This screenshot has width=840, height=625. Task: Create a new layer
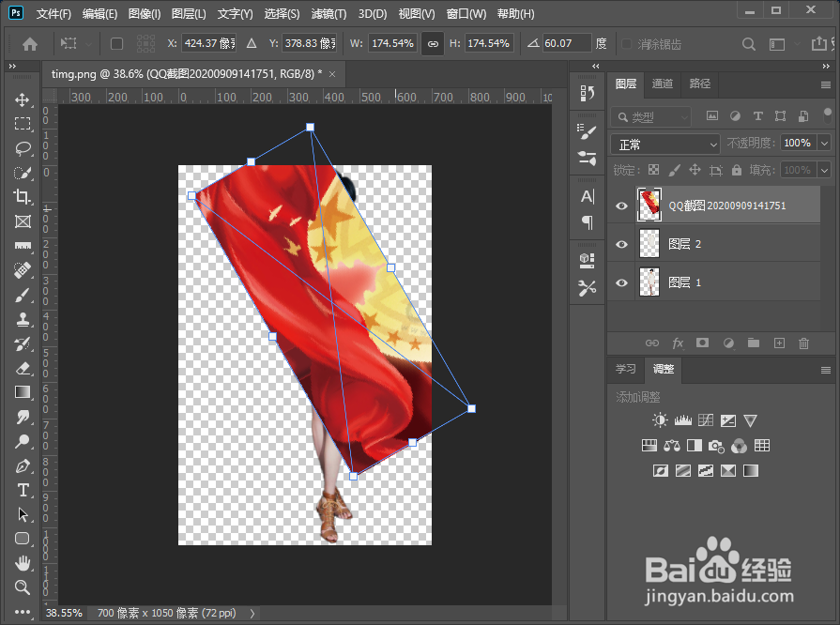tap(780, 343)
